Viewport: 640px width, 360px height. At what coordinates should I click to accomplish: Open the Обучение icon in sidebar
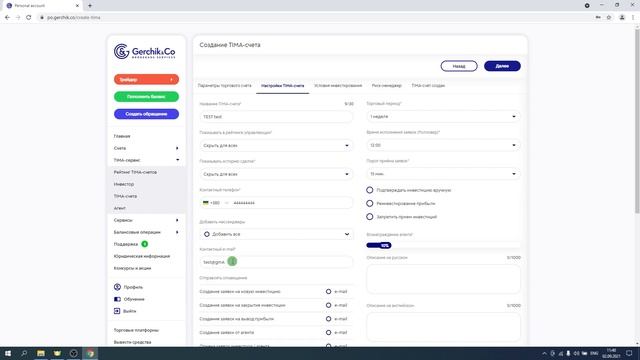coord(117,299)
